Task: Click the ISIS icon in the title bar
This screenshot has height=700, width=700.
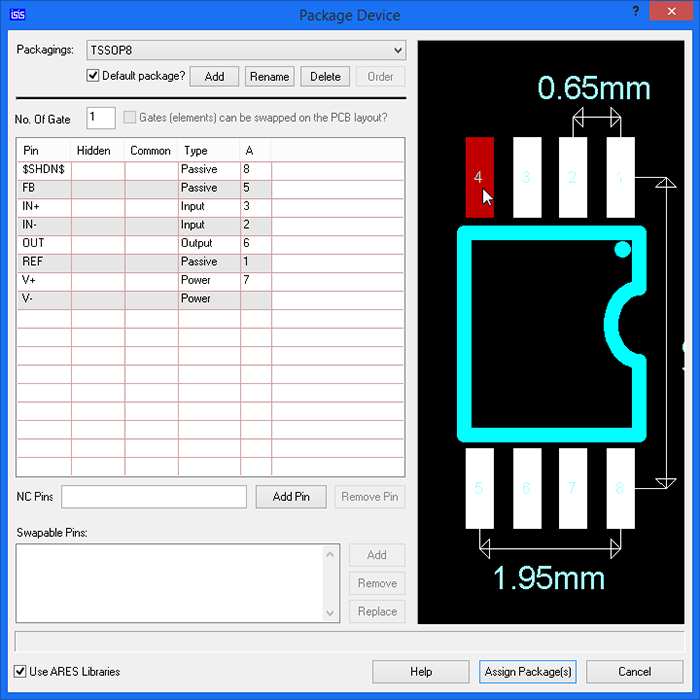Action: coord(16,15)
